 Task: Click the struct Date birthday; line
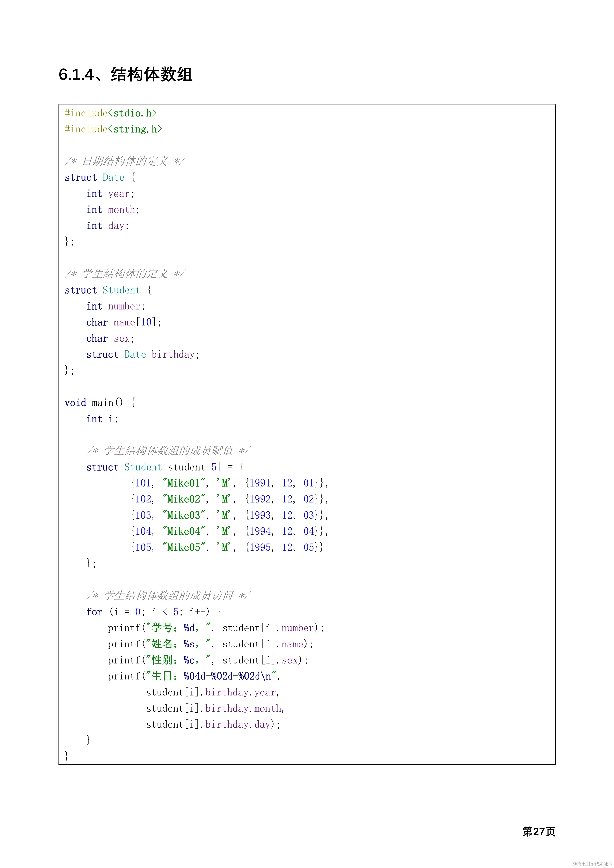[x=143, y=354]
